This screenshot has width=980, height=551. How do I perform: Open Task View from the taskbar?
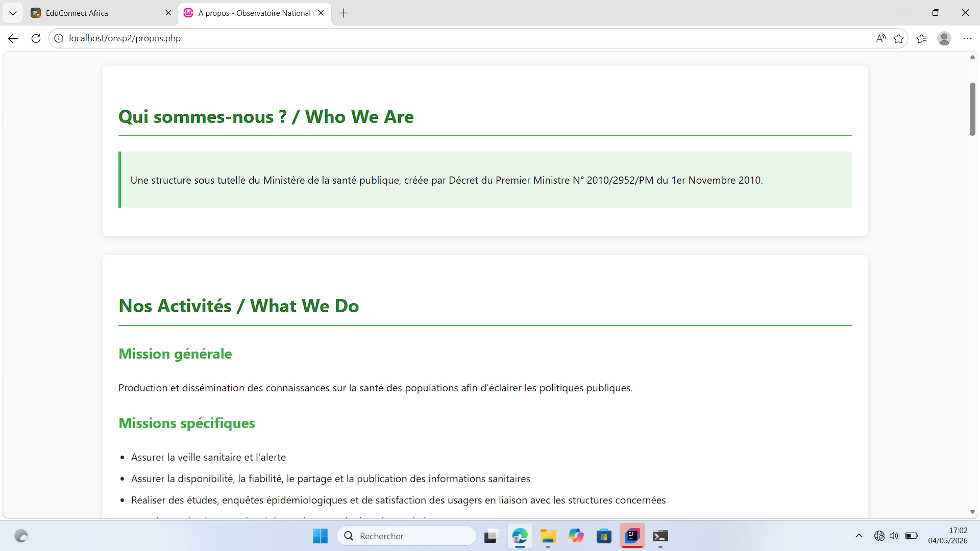[x=491, y=536]
